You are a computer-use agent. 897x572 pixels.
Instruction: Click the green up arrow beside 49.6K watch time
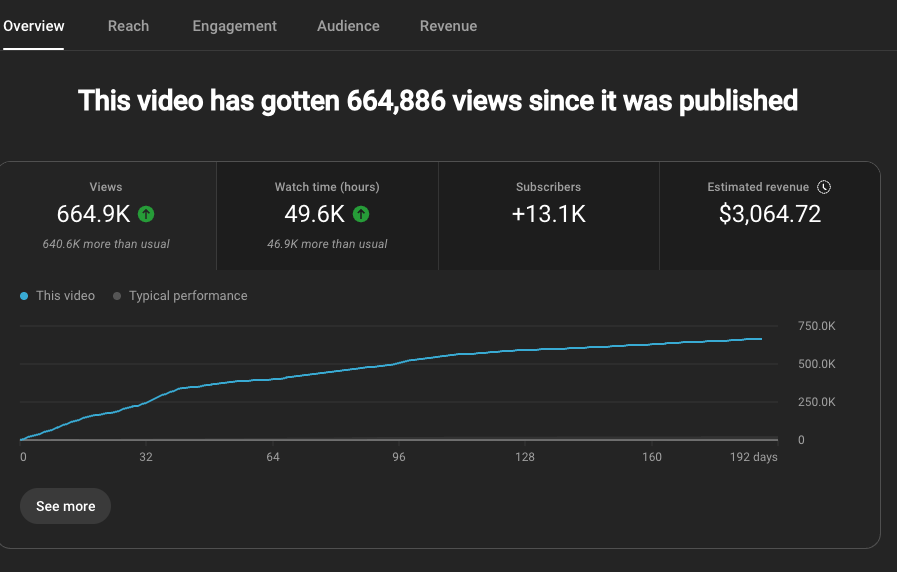[361, 214]
